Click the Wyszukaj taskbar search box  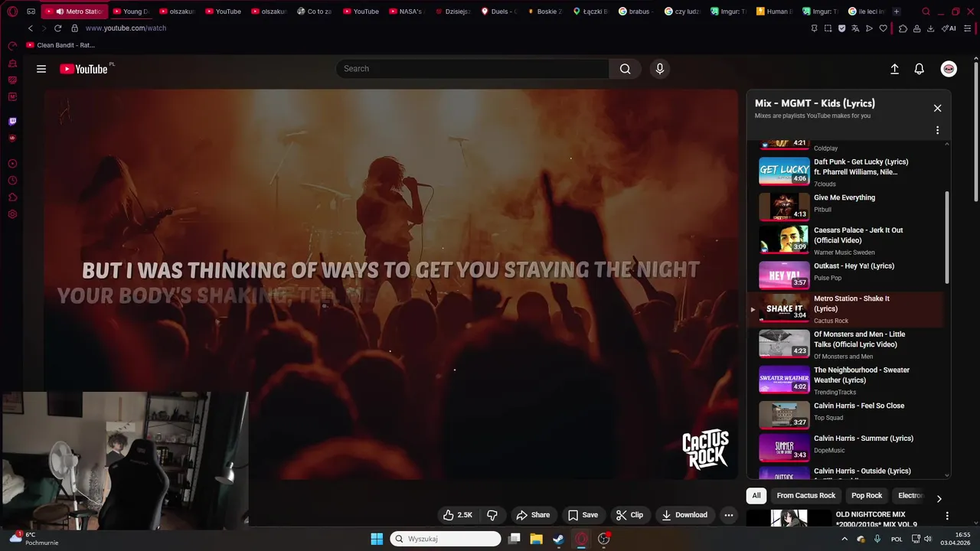(x=446, y=539)
